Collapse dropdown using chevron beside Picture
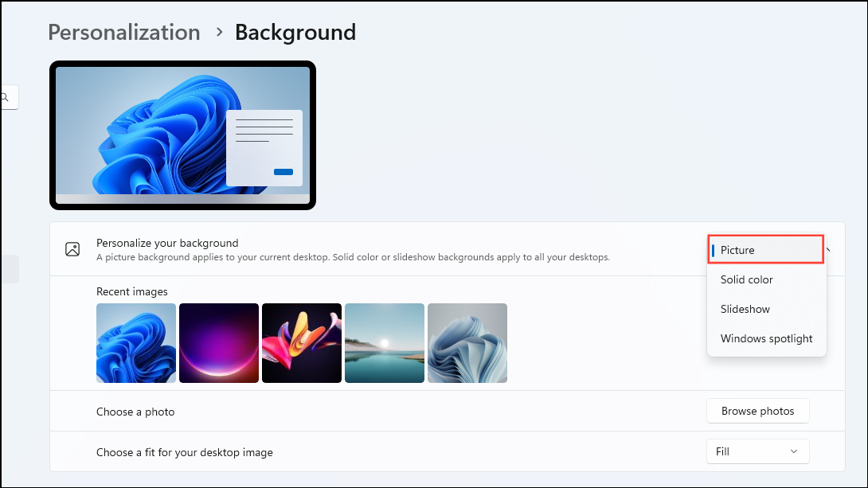 (x=828, y=250)
